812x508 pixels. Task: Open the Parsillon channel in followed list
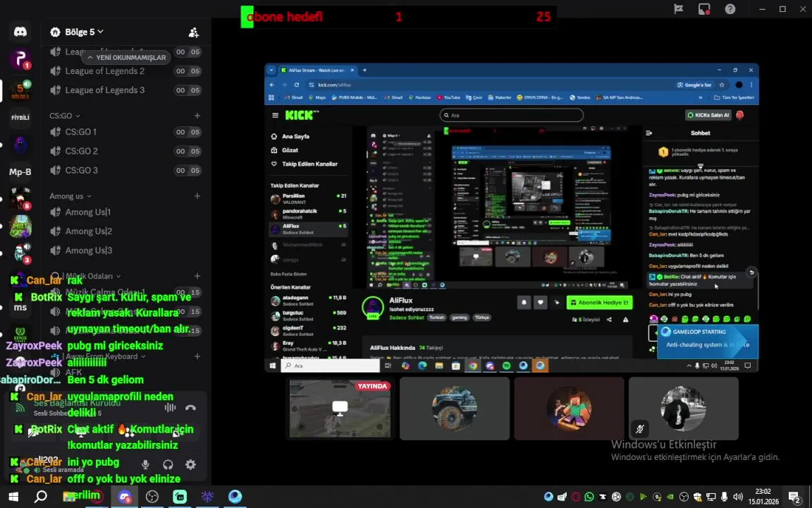click(x=309, y=198)
